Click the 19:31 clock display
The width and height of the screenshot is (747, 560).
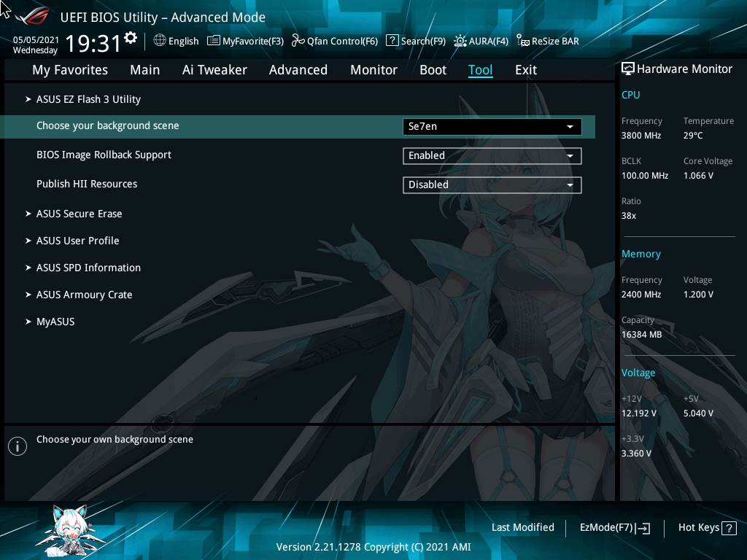click(x=93, y=43)
